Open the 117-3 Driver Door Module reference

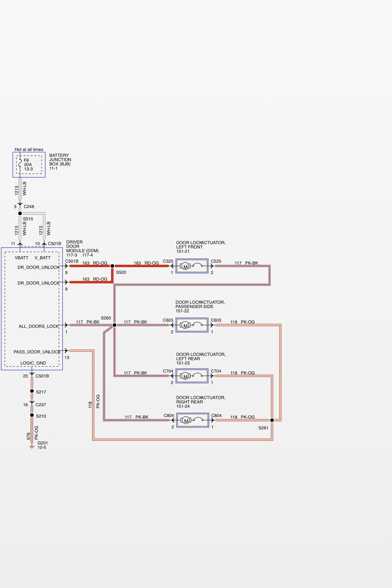[72, 255]
